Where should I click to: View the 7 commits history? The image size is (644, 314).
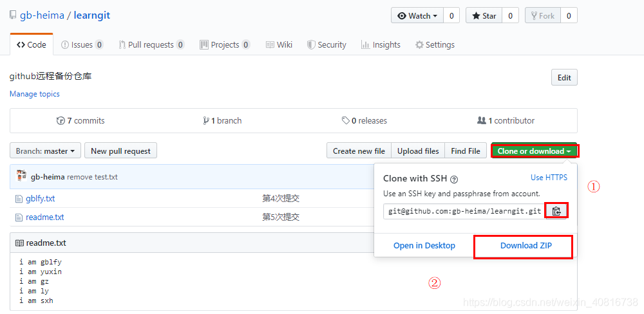click(80, 121)
